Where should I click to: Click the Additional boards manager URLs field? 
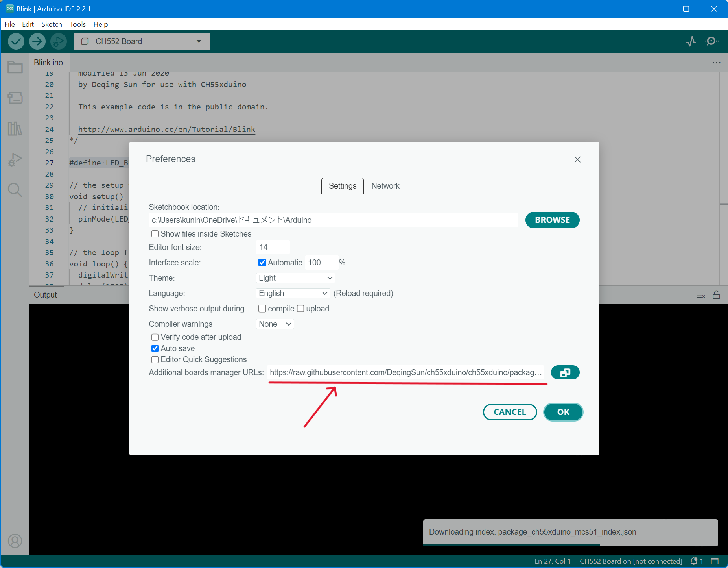tap(405, 372)
